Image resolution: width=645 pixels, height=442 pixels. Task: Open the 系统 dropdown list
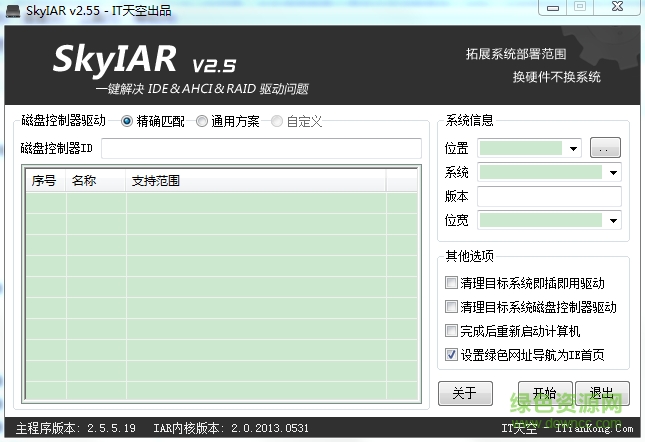(613, 172)
